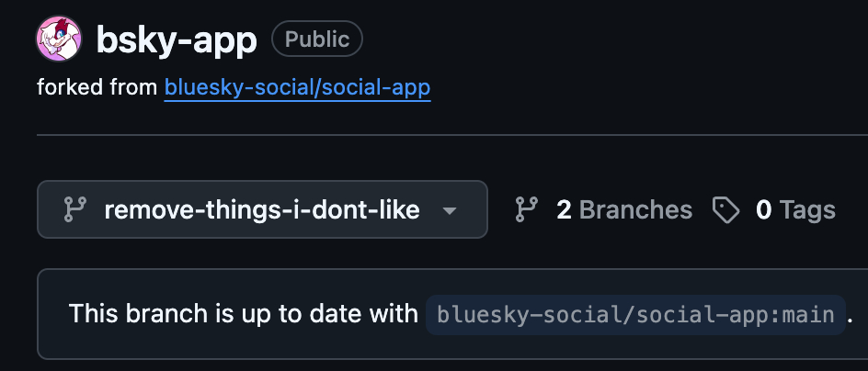Click the repository owner's avatar image
Screen dimensions: 868x371
tap(59, 39)
